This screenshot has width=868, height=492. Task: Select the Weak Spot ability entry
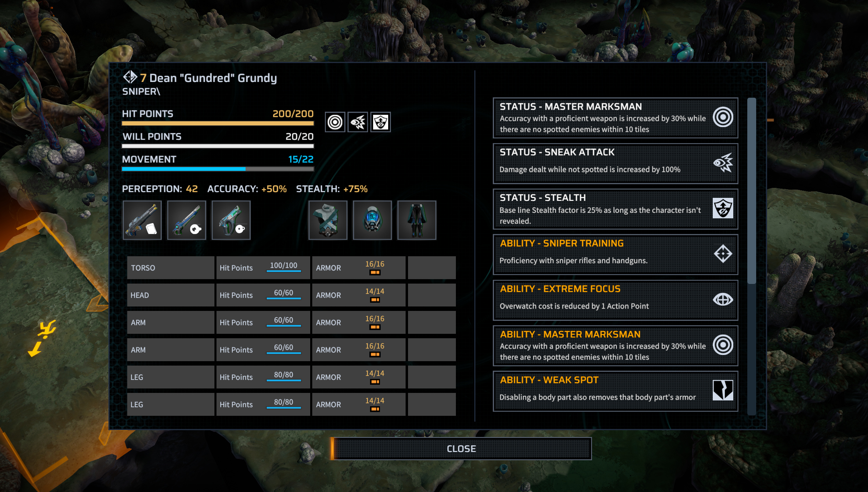tap(615, 391)
